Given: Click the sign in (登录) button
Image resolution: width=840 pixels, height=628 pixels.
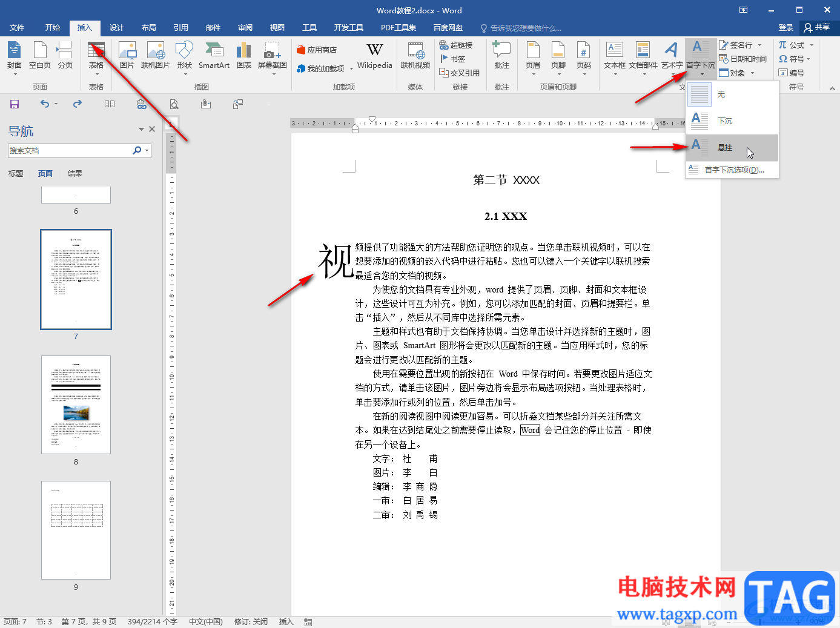Looking at the screenshot, I should tap(786, 28).
